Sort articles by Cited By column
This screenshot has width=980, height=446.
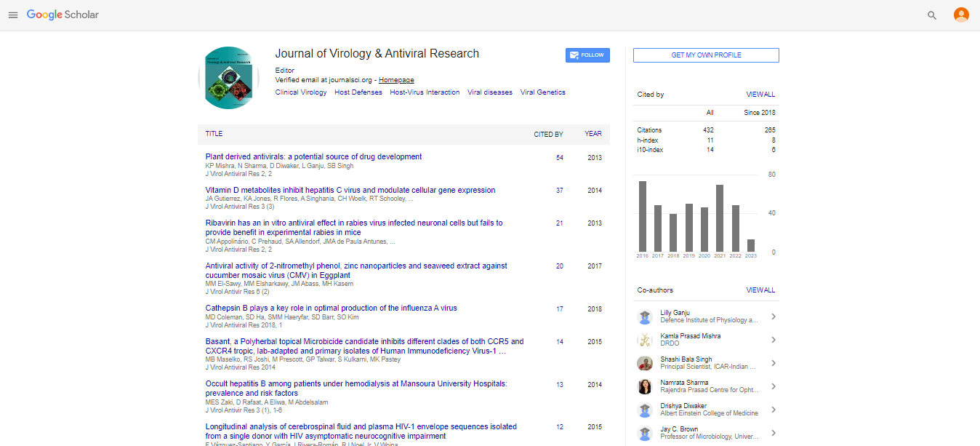click(548, 134)
